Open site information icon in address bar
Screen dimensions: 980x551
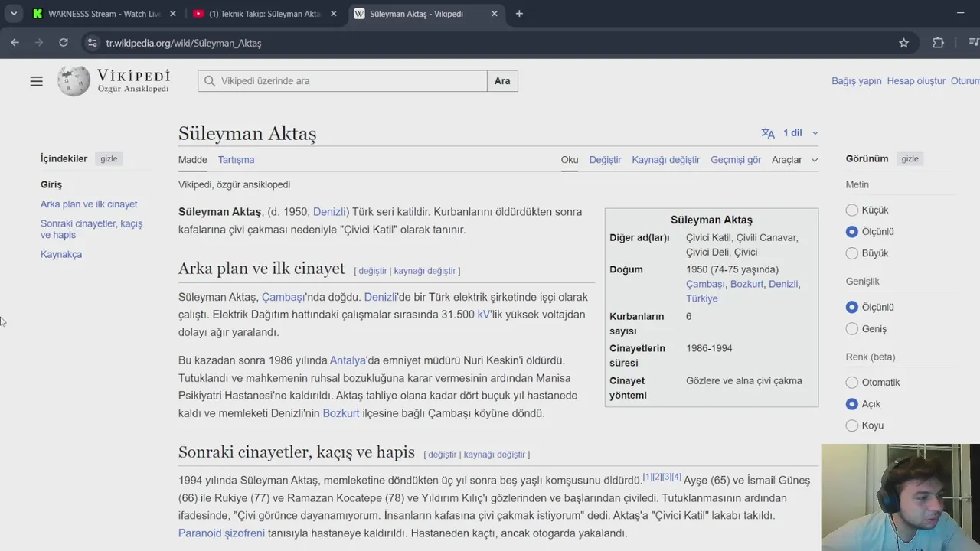(x=92, y=43)
